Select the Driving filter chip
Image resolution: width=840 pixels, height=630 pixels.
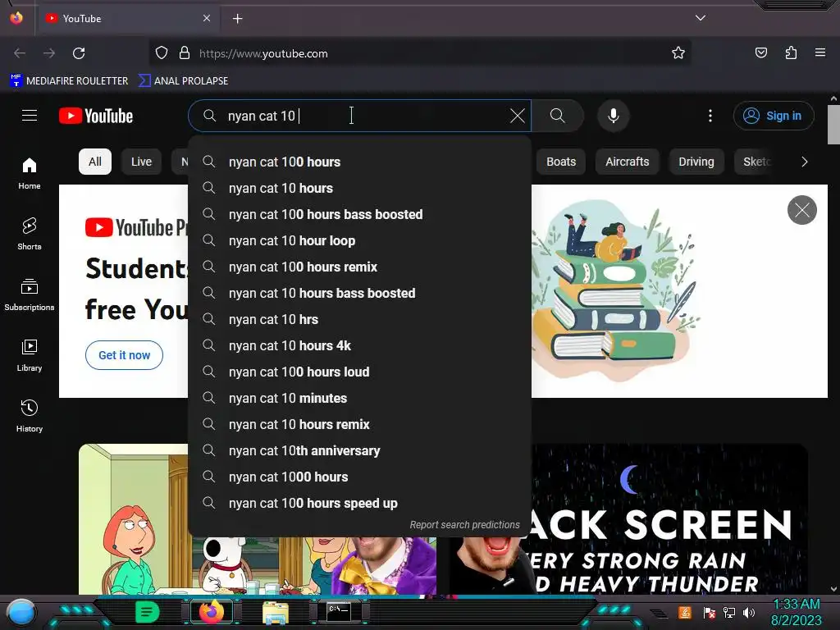point(696,162)
